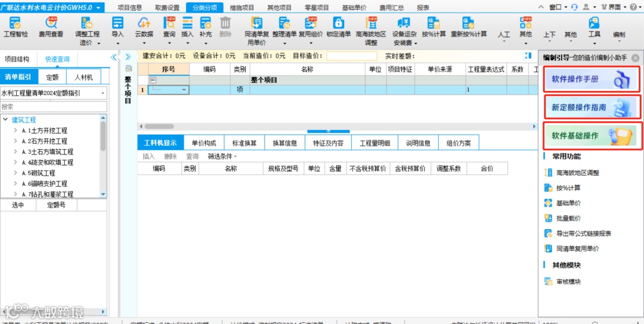Screen dimensions: 644x324
Task: Expand A.3土石方填筑工程 node
Action: (16, 152)
